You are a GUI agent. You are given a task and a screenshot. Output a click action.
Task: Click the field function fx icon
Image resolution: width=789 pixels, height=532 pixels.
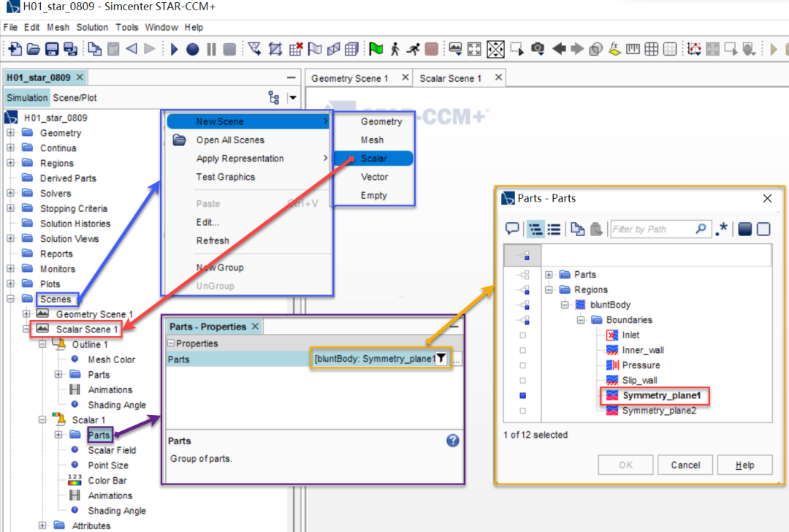[614, 49]
